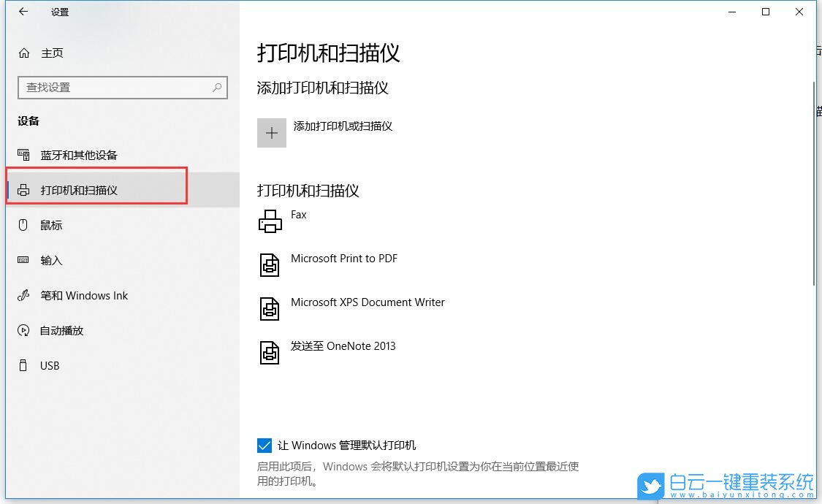Screen dimensions: 822x504
Task: Click the plus icon to add a printer
Action: pyautogui.click(x=271, y=132)
